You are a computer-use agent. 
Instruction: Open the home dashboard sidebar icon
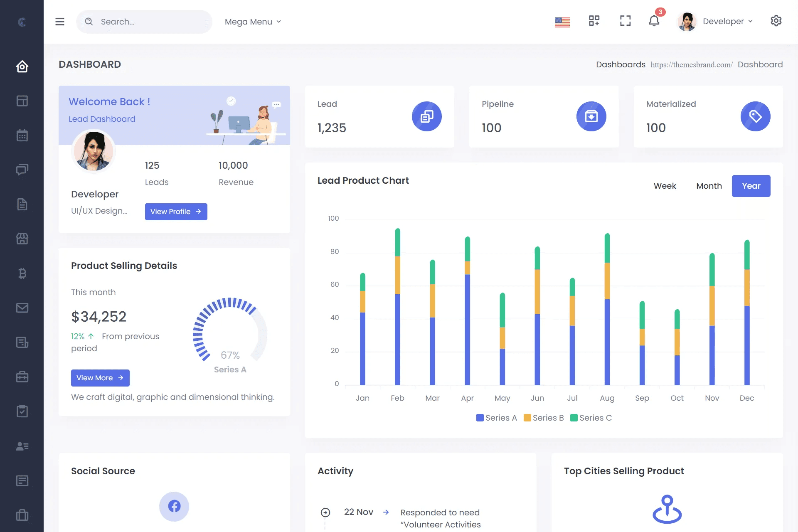click(22, 66)
